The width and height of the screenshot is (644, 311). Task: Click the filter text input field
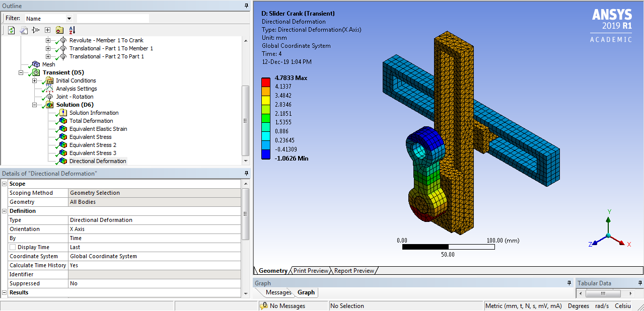point(113,17)
